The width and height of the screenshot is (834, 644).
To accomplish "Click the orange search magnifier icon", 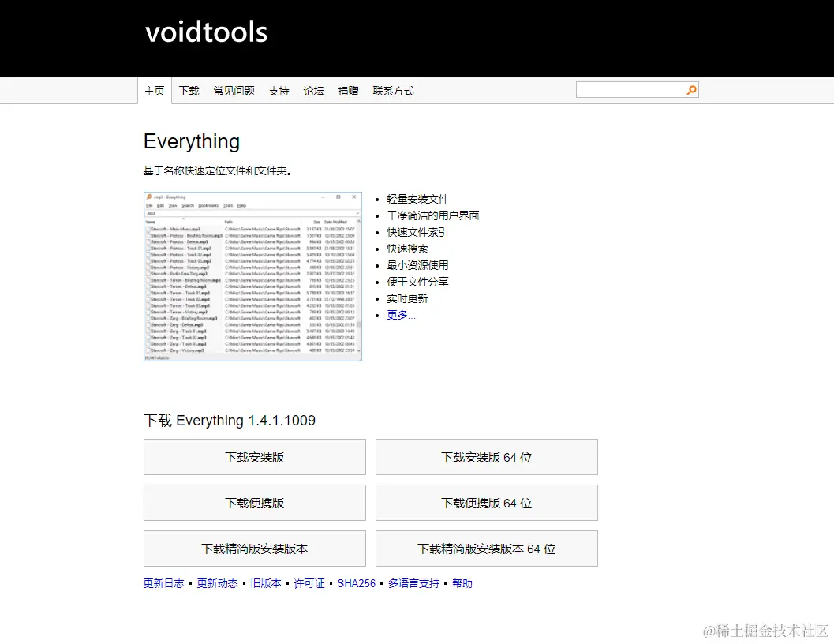I will [691, 90].
